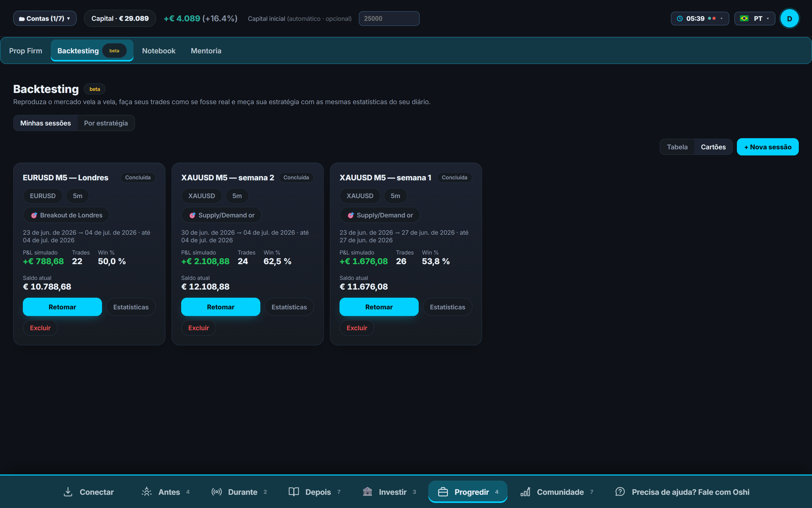Select the Por estratégia segment

(x=106, y=123)
